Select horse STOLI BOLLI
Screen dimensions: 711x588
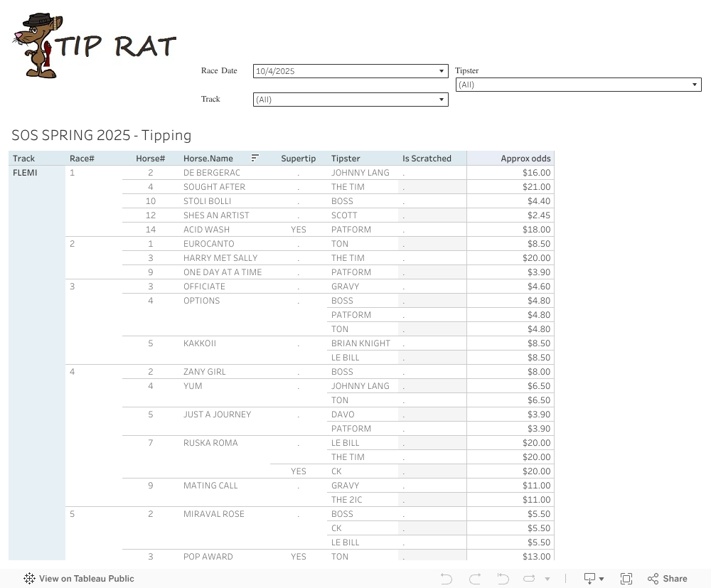[x=207, y=201]
